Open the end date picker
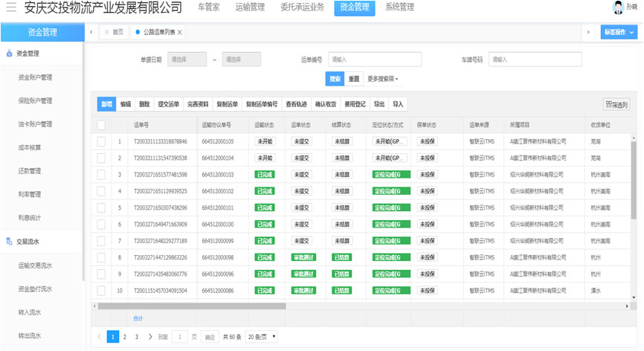Screen dimensions: 644x351 pos(242,59)
